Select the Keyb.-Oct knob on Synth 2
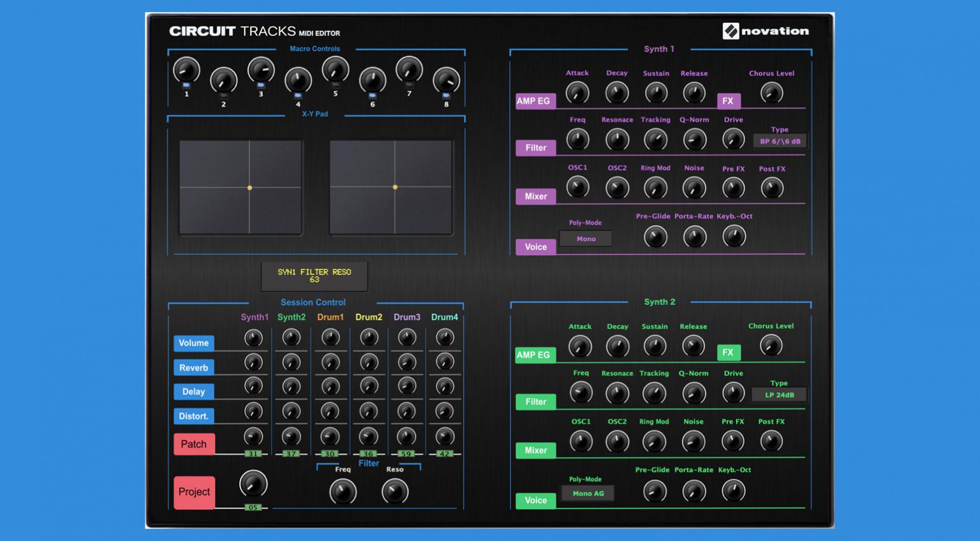Image resolution: width=980 pixels, height=541 pixels. click(x=732, y=491)
